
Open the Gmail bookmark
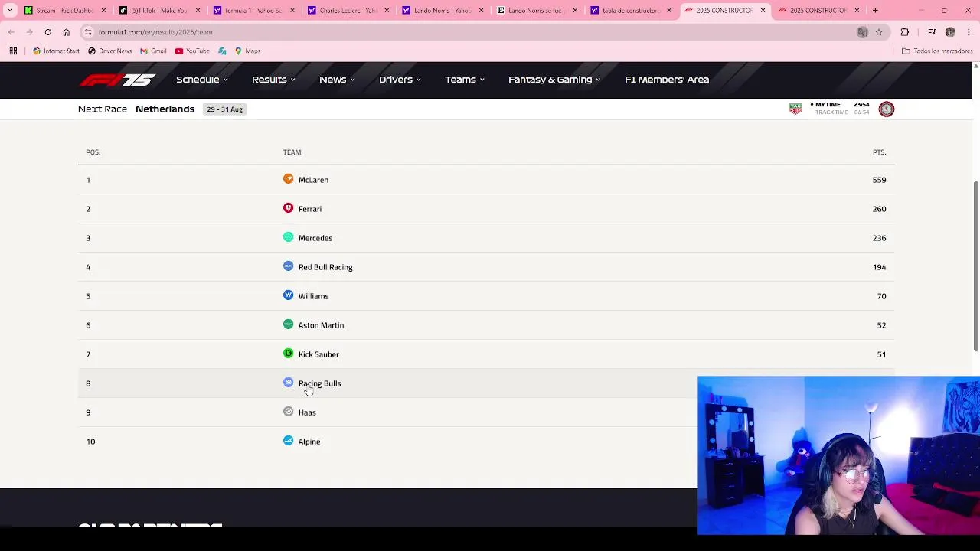pyautogui.click(x=153, y=51)
